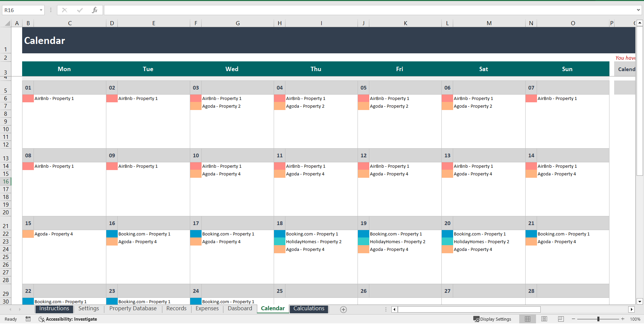Viewport: 644px width, 324px height.
Task: Click HolidayHomes - Property 2 on day 19
Action: [397, 241]
